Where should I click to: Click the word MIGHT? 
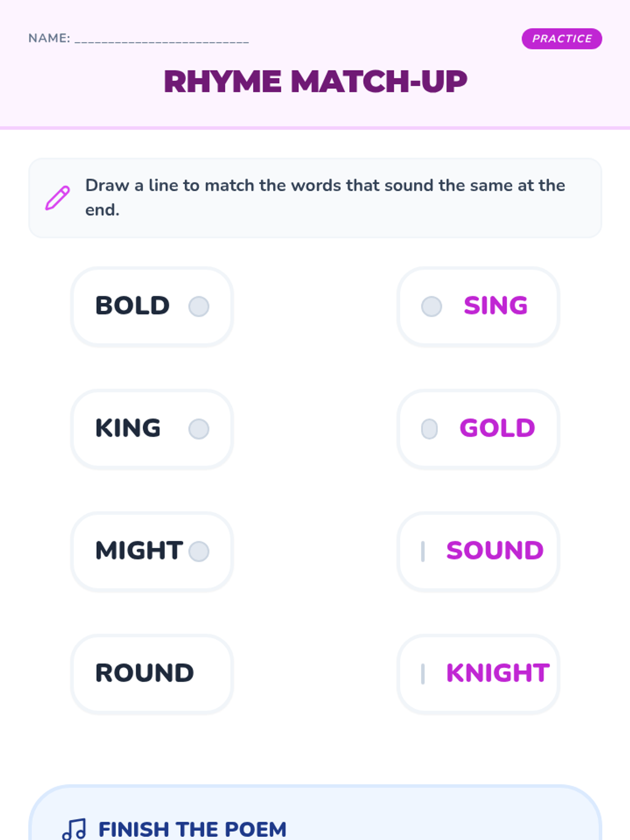tap(139, 551)
